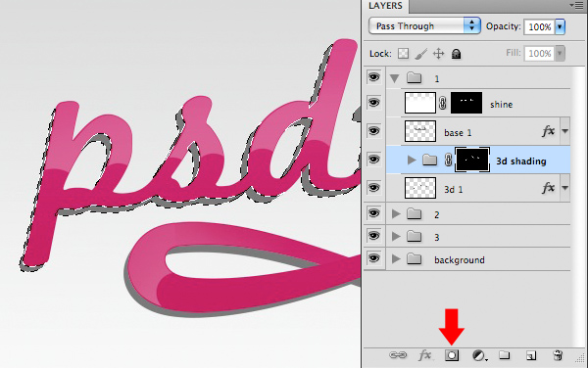Viewport: 588px width, 368px height.
Task: Toggle Lock all padlock icon
Action: [456, 54]
